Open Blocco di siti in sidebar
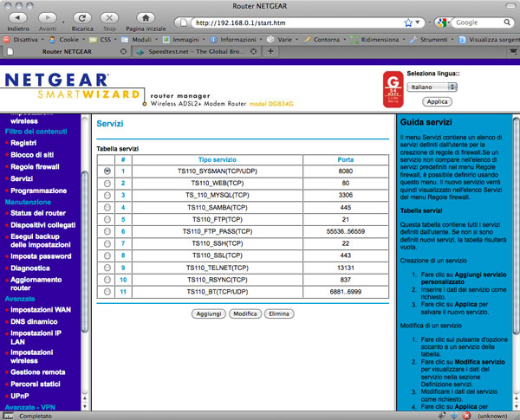Image resolution: width=520 pixels, height=420 pixels. coord(32,155)
